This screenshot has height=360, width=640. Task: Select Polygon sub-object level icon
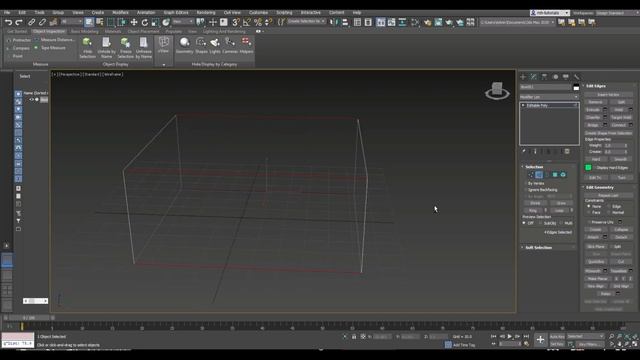coord(555,175)
